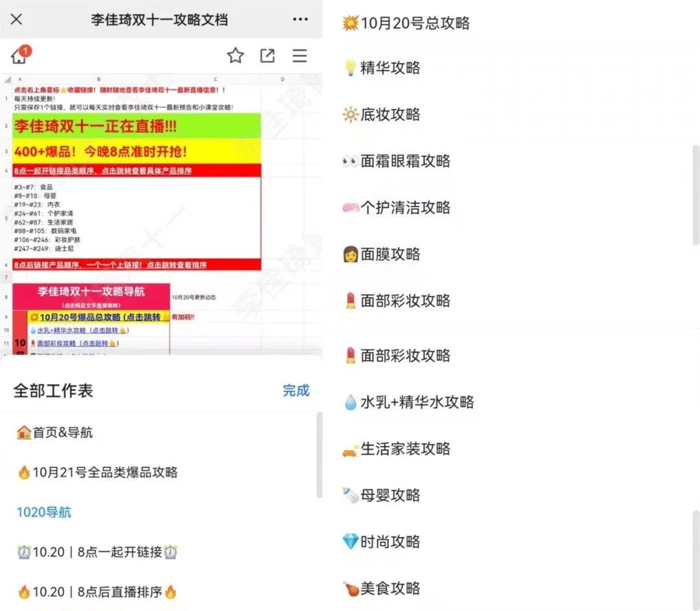Select the 底妆攻略 sheet
This screenshot has width=700, height=611.
point(382,115)
